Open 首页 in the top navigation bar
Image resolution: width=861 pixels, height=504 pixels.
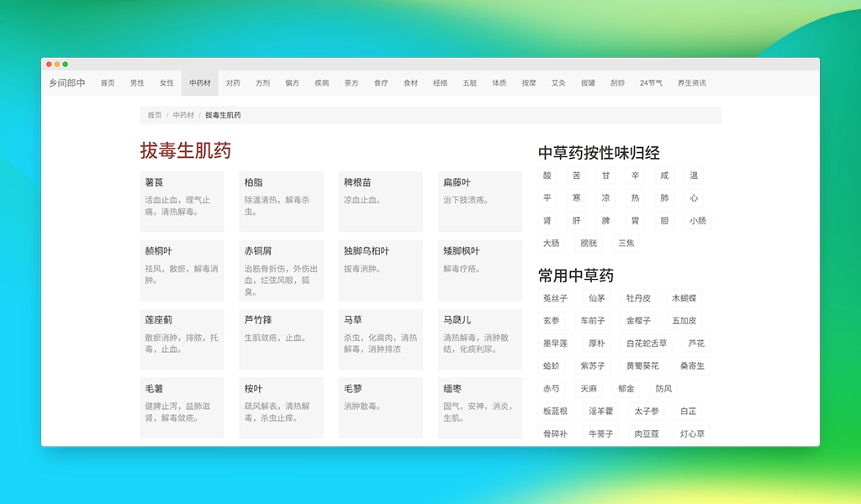[x=108, y=83]
